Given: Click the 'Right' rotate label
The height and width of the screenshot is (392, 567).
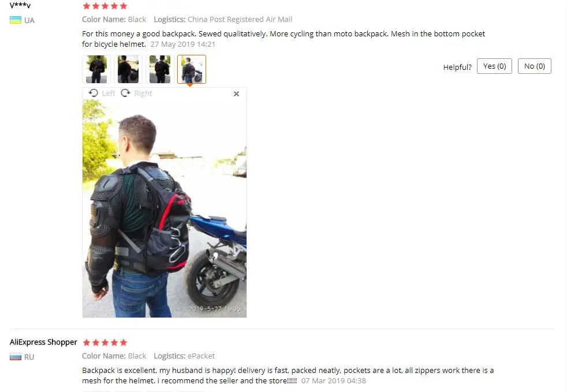Looking at the screenshot, I should (x=143, y=94).
